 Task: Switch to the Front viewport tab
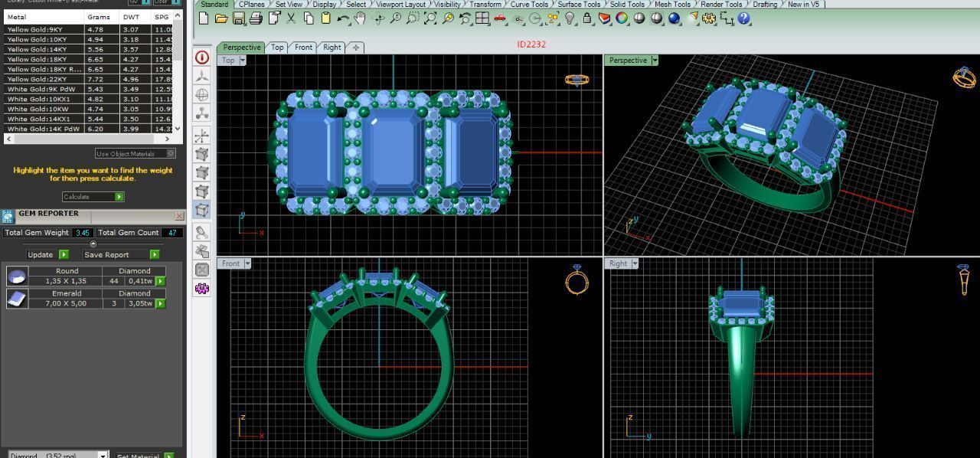coord(304,47)
